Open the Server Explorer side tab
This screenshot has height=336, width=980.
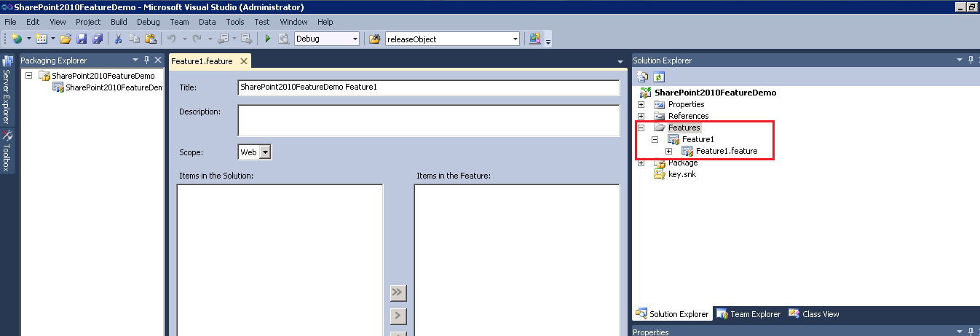tap(7, 90)
